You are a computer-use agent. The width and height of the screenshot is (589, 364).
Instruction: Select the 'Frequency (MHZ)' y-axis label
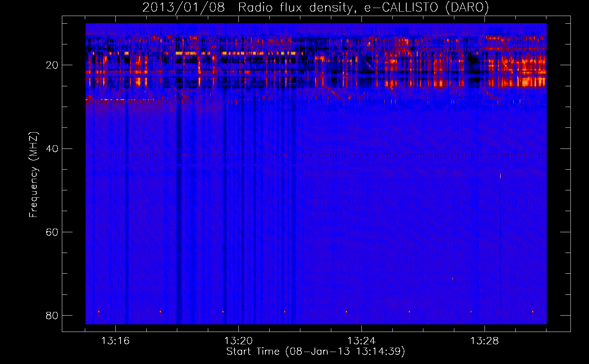point(33,175)
